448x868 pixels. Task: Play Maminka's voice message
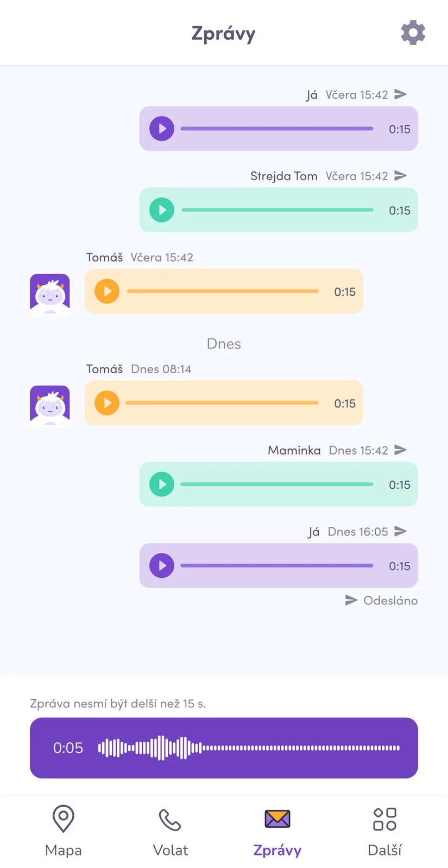162,484
